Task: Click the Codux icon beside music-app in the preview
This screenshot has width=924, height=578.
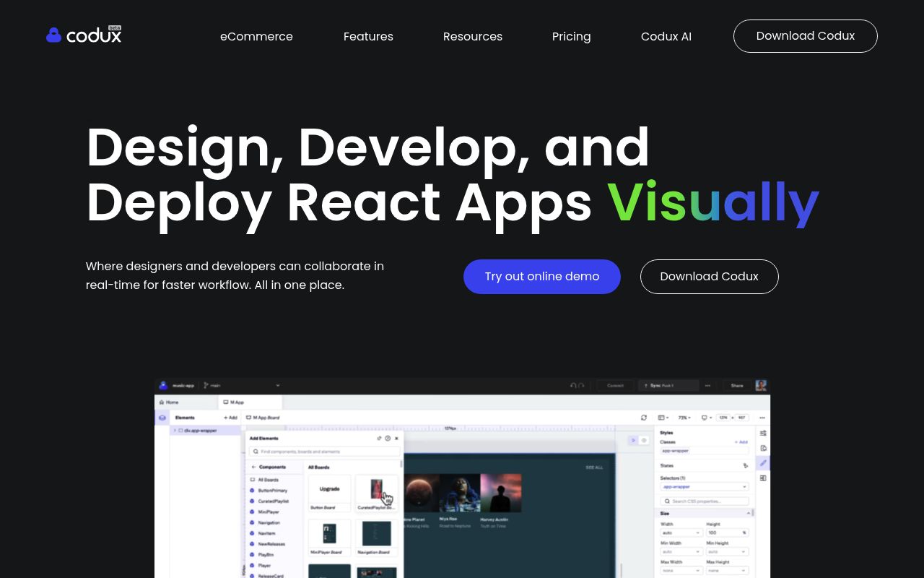Action: click(163, 386)
